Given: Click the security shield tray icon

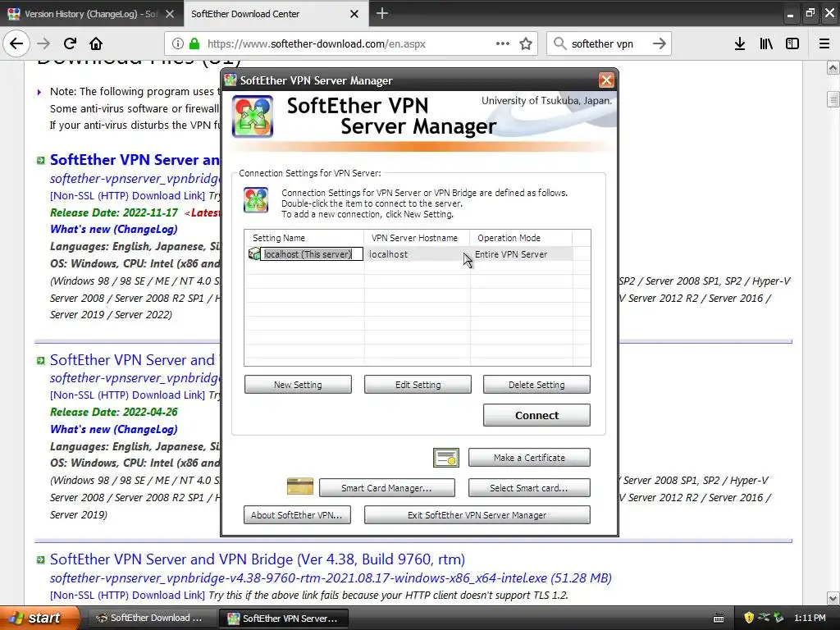Looking at the screenshot, I should [x=749, y=618].
